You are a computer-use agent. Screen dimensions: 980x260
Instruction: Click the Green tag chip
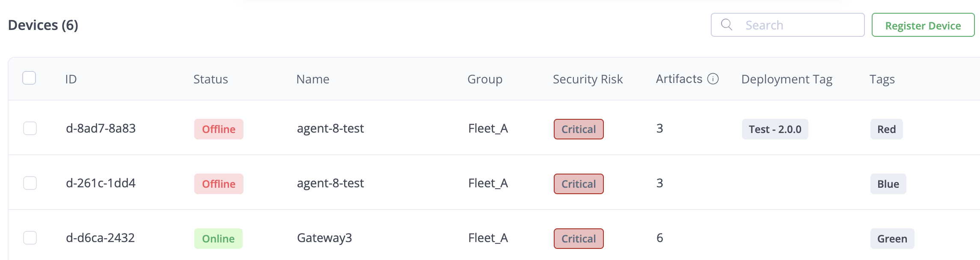[892, 239]
